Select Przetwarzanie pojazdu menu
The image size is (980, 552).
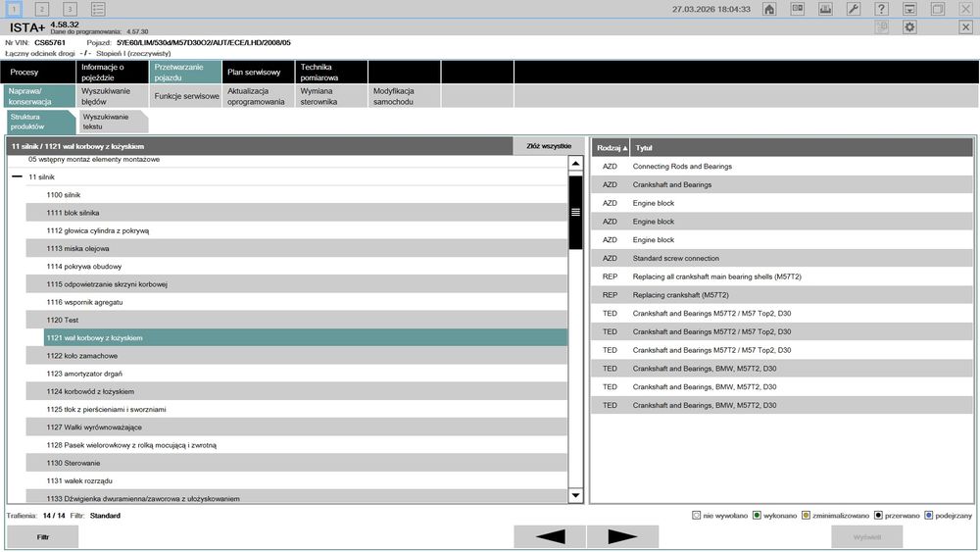pyautogui.click(x=185, y=72)
